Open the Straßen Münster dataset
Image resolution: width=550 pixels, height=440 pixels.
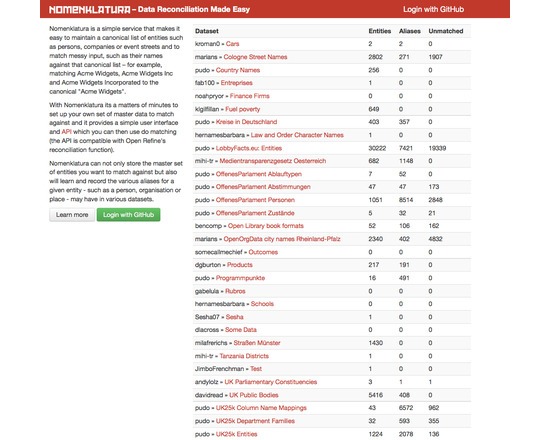pos(257,343)
